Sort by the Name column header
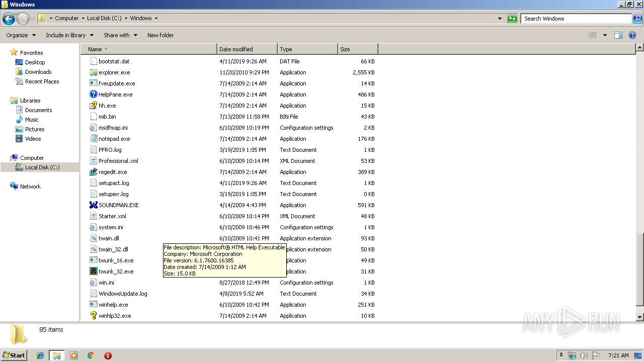Image resolution: width=644 pixels, height=362 pixels. [x=149, y=49]
